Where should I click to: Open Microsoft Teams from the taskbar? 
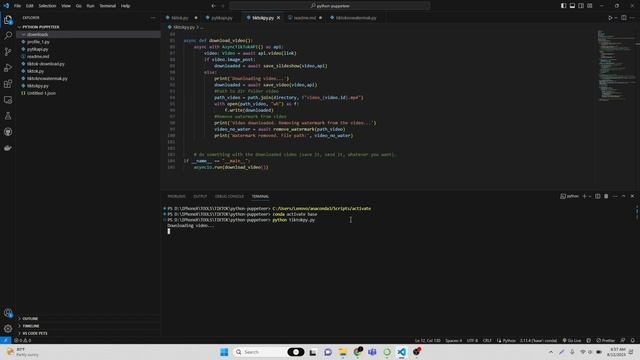pos(372,352)
